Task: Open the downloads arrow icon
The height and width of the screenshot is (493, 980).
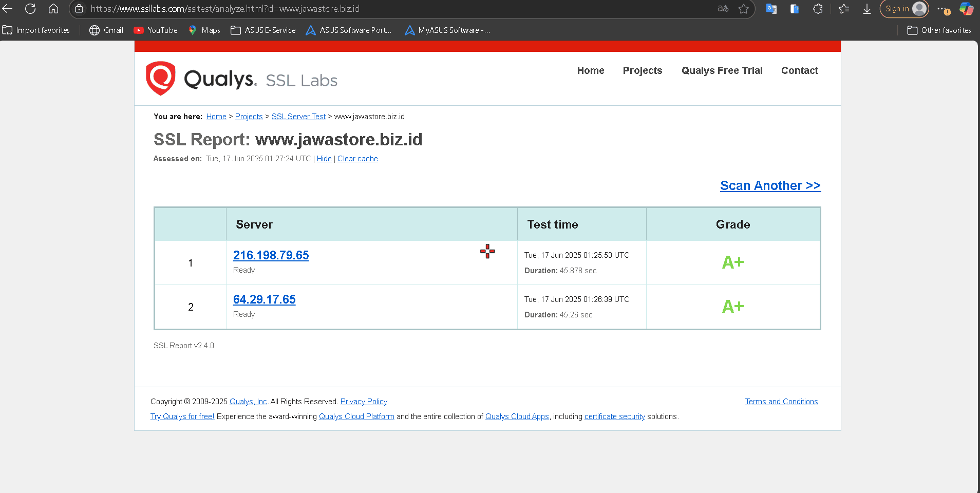Action: click(x=866, y=9)
